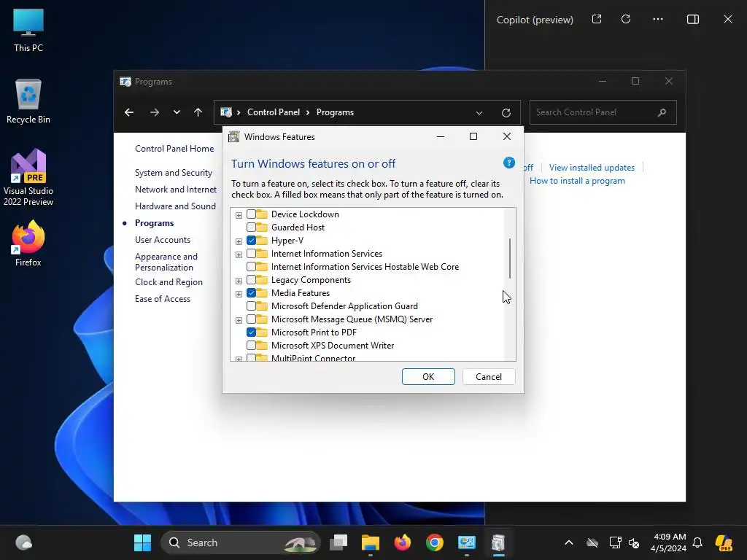Enable Microsoft Defender Application Guard
Image resolution: width=747 pixels, height=560 pixels.
point(251,306)
